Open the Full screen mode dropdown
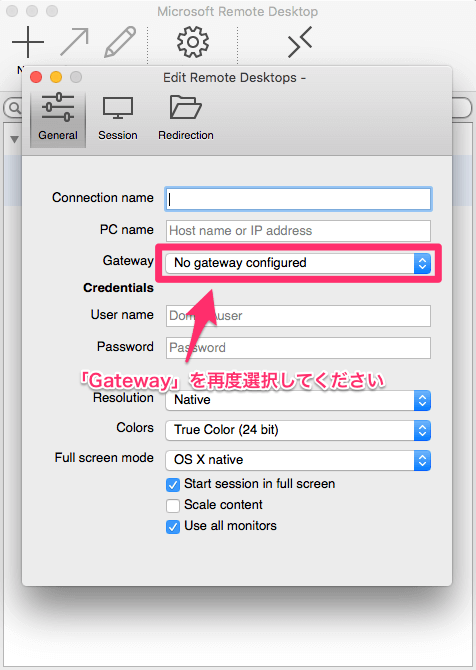 point(298,460)
